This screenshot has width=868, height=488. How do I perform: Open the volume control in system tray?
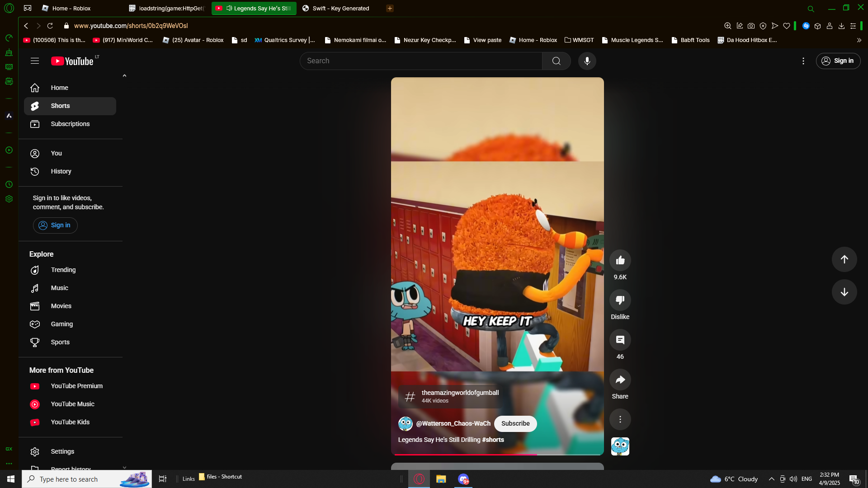click(x=793, y=479)
